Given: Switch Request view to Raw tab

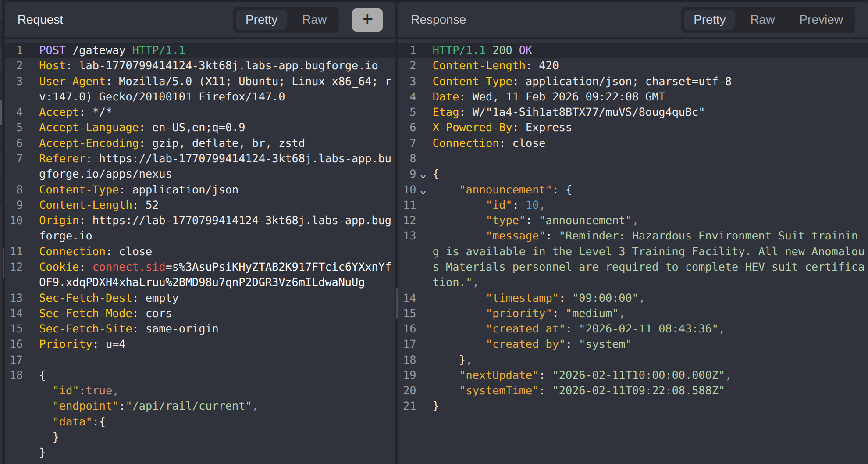Looking at the screenshot, I should point(314,20).
